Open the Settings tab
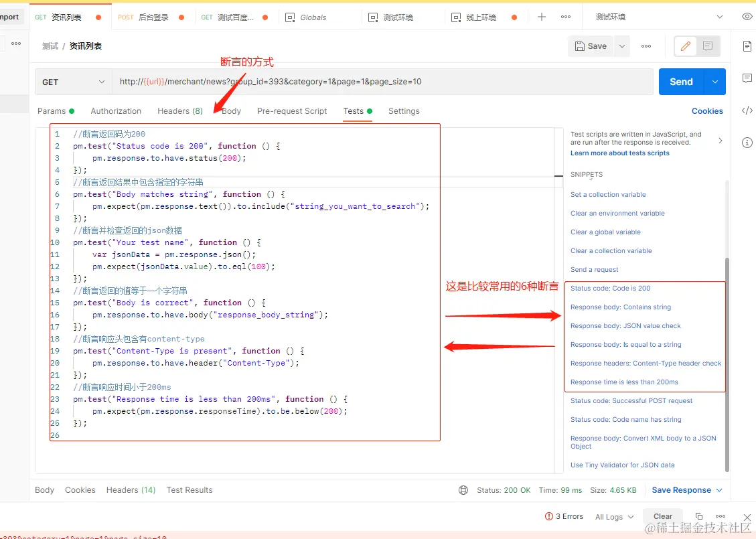The height and width of the screenshot is (539, 756). click(404, 111)
